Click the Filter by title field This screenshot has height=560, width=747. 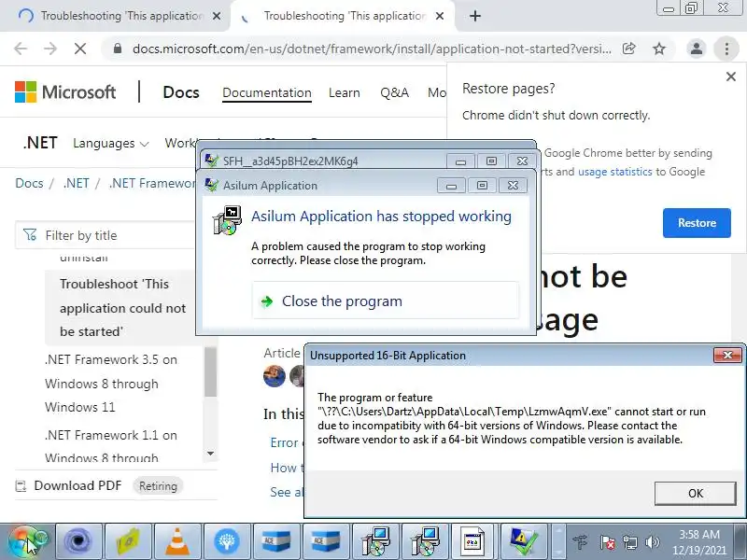click(x=106, y=235)
